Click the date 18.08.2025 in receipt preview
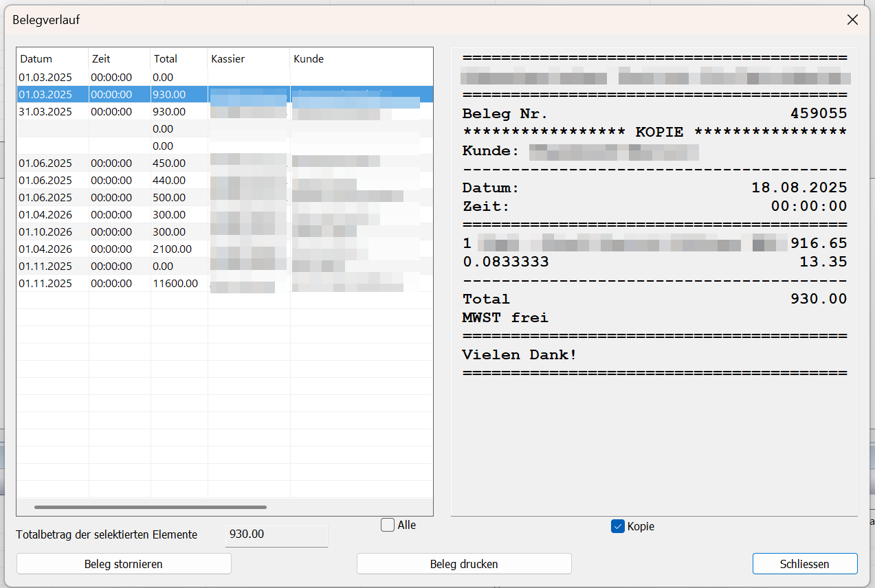This screenshot has height=588, width=875. (799, 188)
